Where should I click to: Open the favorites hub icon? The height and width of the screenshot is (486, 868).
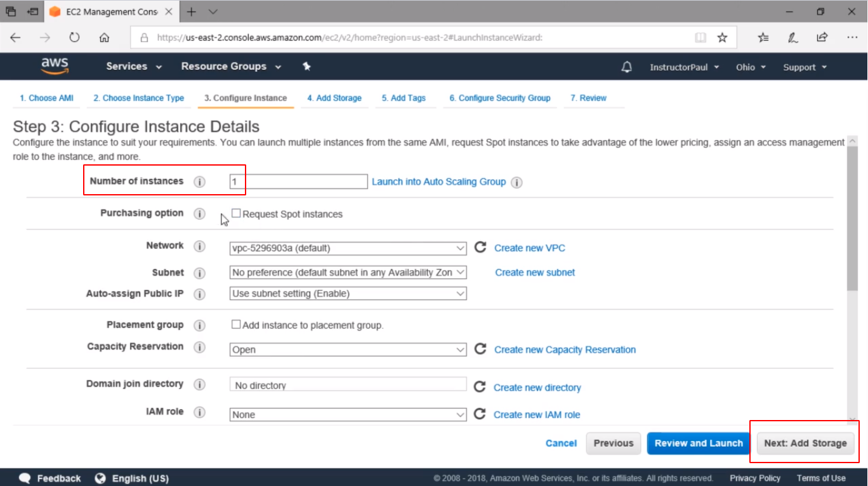(763, 37)
